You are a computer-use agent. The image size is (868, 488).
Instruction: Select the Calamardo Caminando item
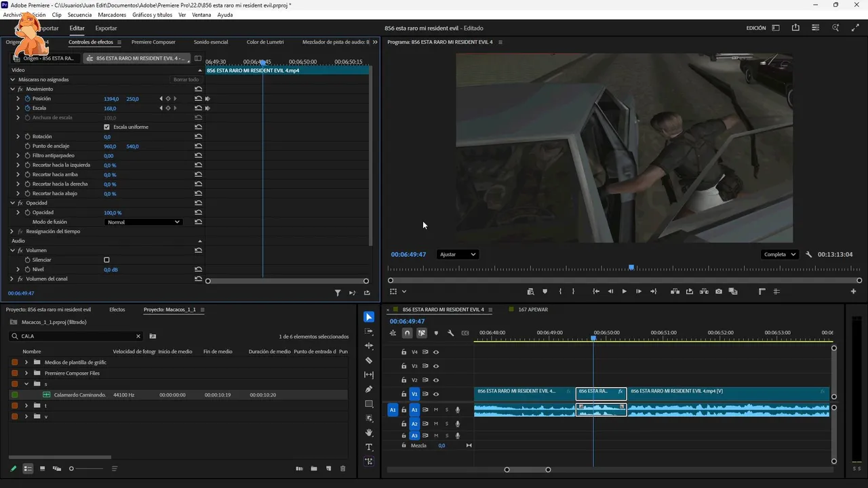tap(80, 395)
